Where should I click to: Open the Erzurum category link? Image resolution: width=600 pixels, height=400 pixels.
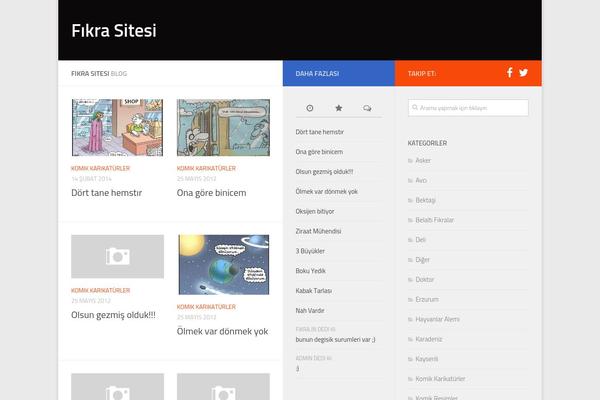[427, 299]
